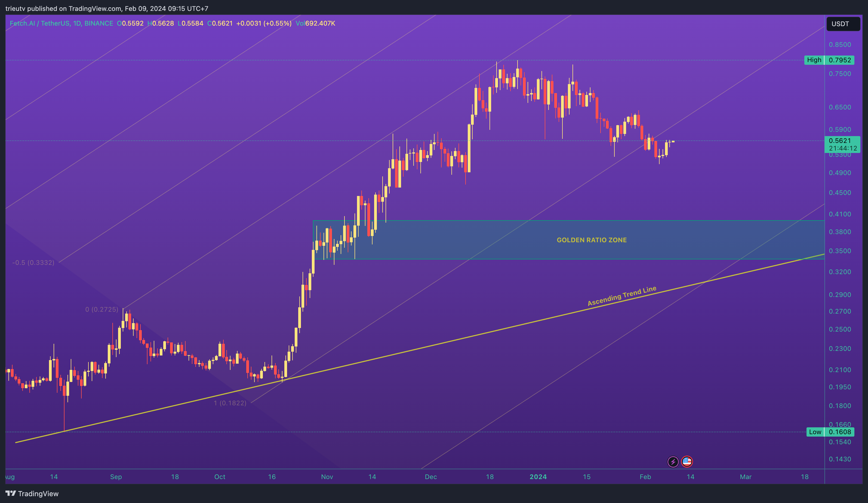This screenshot has height=503, width=868.
Task: Click the Feb label on time axis
Action: tap(645, 477)
